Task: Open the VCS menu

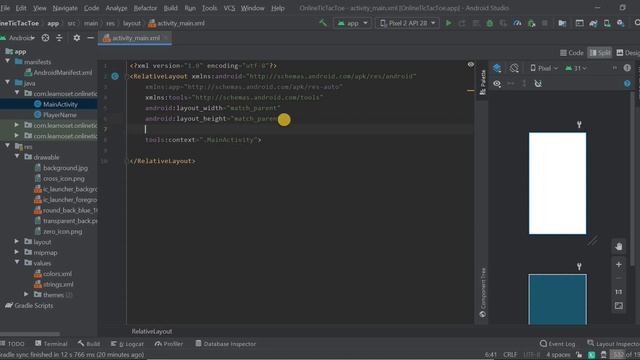Action: 229,8
